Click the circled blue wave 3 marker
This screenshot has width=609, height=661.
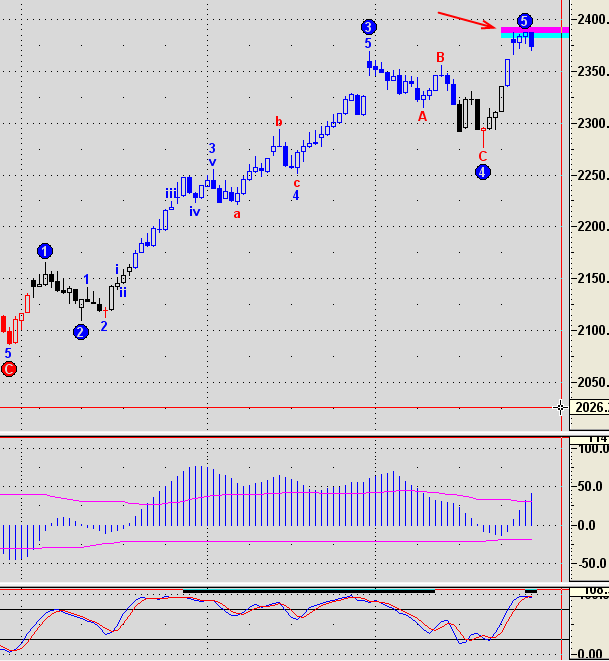(369, 27)
